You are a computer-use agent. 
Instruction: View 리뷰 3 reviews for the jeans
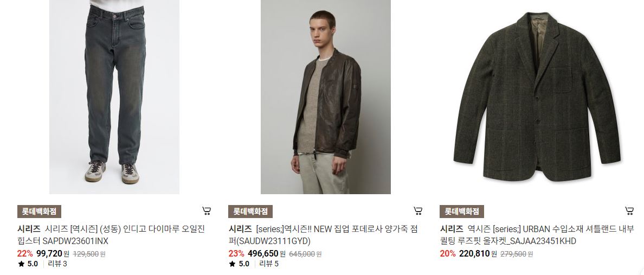pos(57,264)
